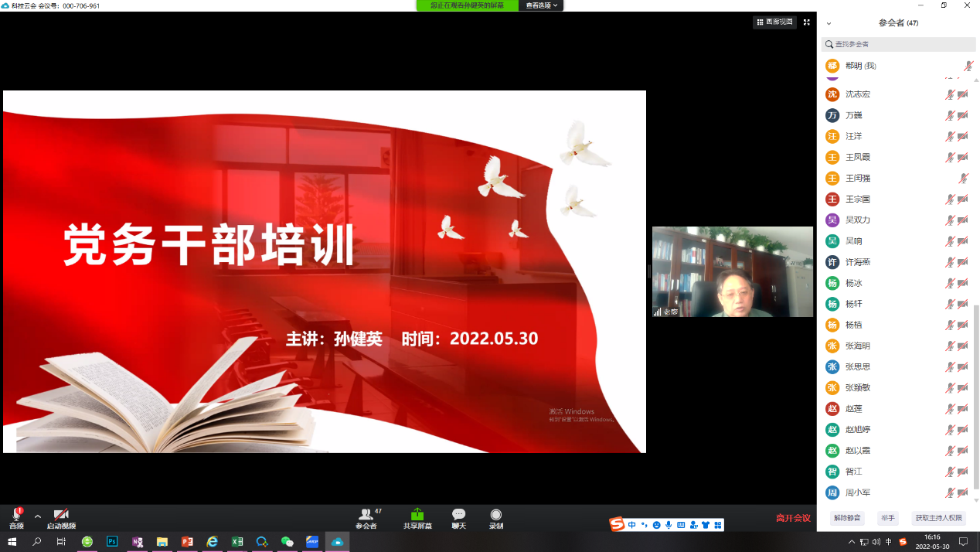Click the 录制 record icon
Screen dimensions: 980x552
[495, 515]
